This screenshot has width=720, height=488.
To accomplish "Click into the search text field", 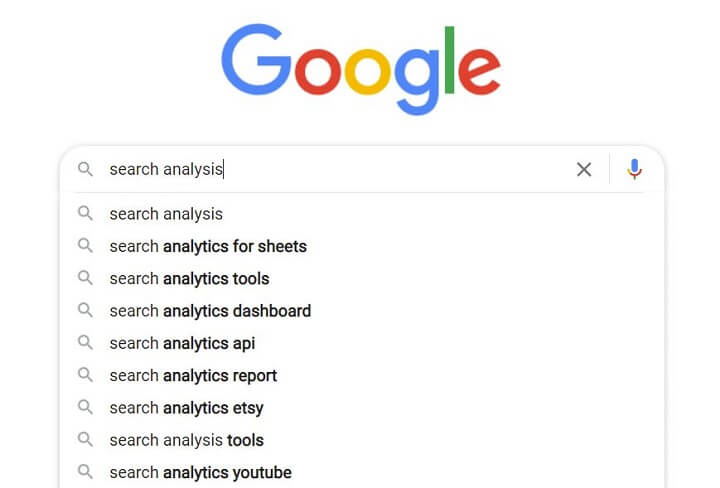I will click(x=338, y=169).
